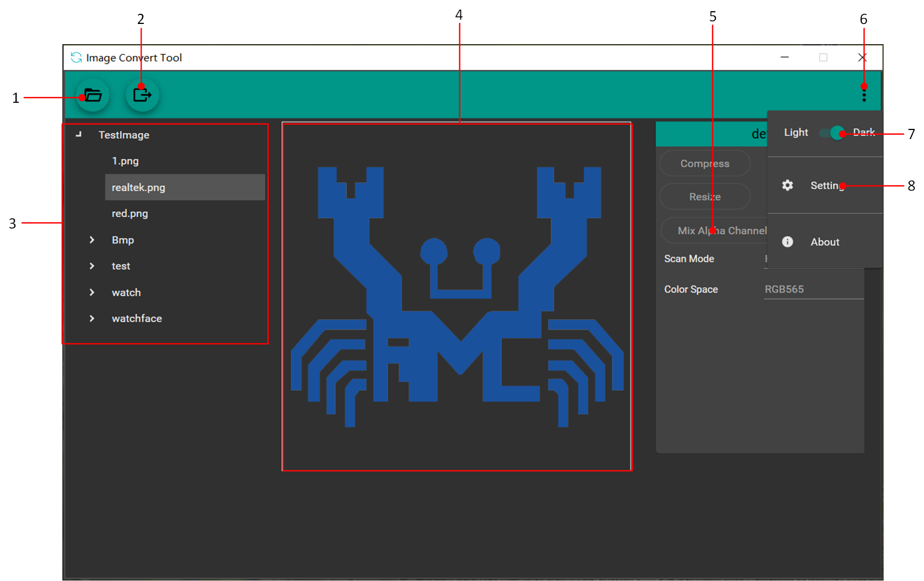
Task: Click the Image Convert Tool title icon
Action: coord(77,58)
